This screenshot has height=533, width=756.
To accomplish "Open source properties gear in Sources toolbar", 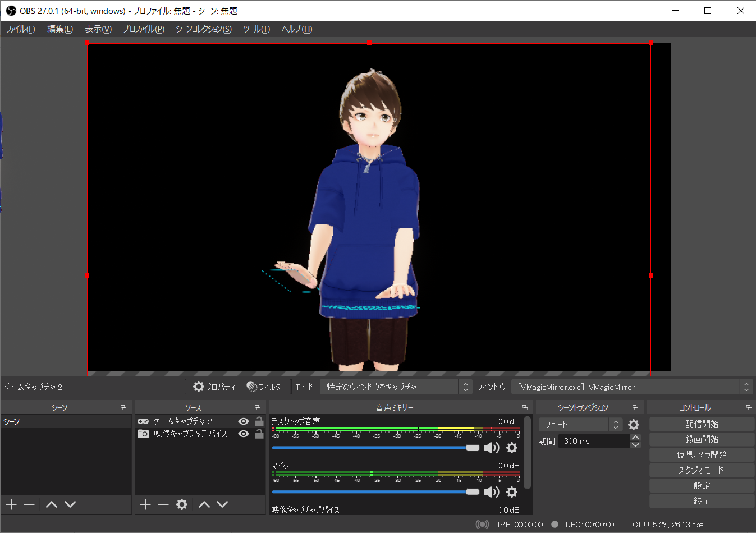I will 182,504.
